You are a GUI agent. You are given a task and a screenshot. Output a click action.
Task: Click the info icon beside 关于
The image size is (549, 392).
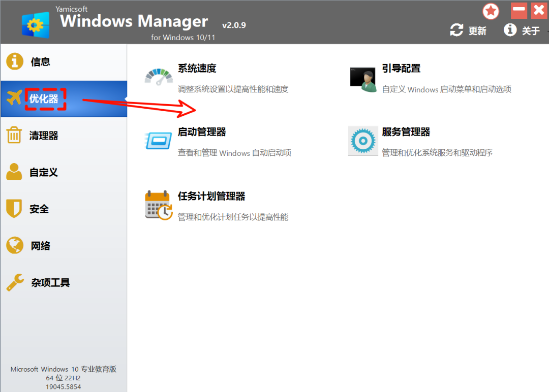coord(510,30)
